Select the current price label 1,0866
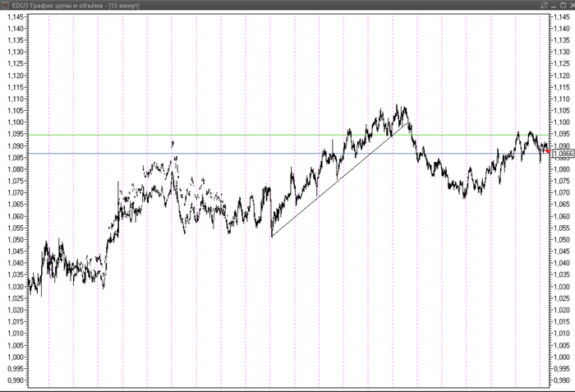The height and width of the screenshot is (392, 575). tap(563, 154)
